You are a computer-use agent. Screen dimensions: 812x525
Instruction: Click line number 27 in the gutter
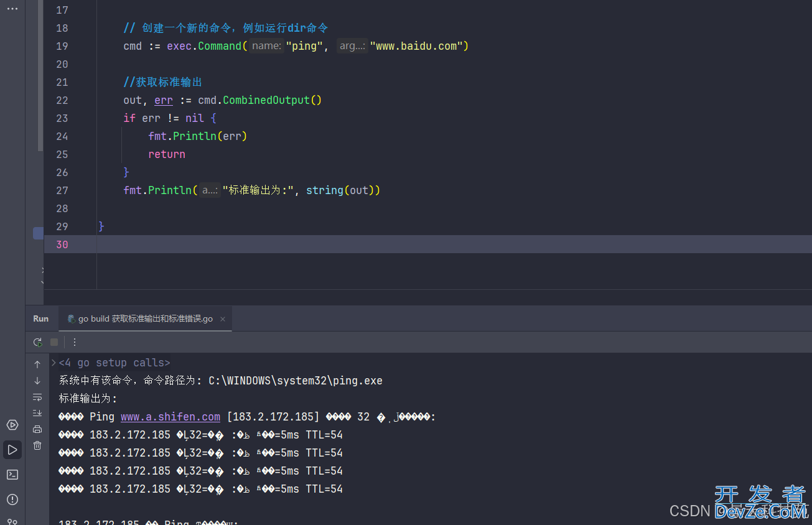click(x=62, y=190)
